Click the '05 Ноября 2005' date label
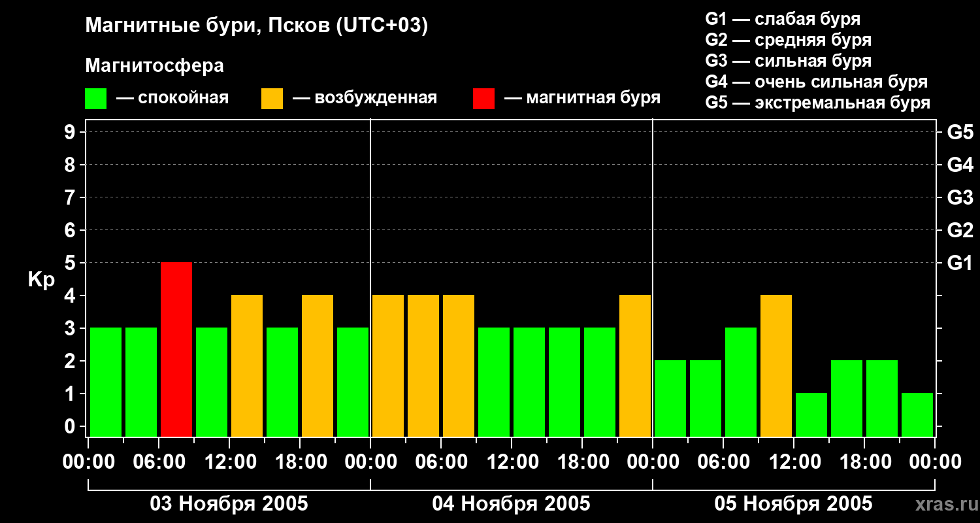The width and height of the screenshot is (980, 523). (793, 504)
